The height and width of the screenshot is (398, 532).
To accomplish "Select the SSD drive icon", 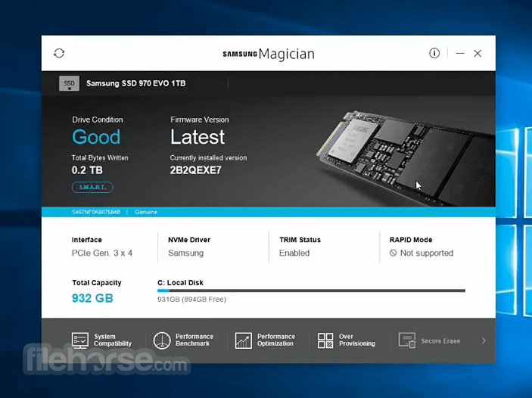I will 69,83.
